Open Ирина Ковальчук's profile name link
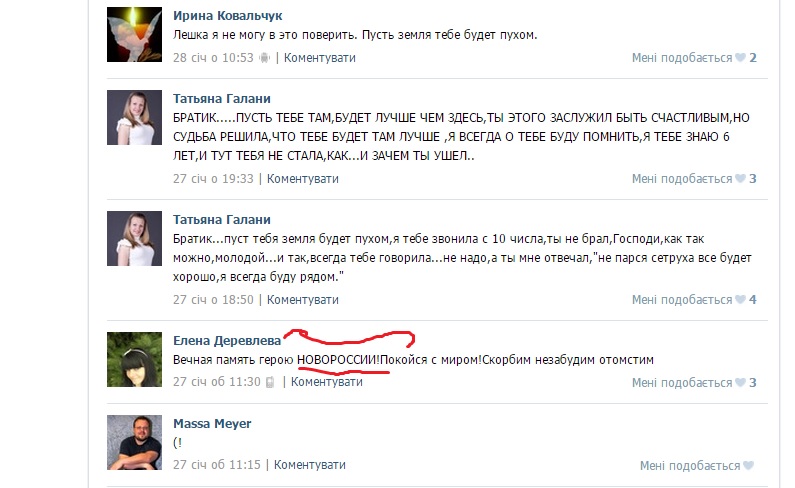This screenshot has height=488, width=795. pos(227,16)
